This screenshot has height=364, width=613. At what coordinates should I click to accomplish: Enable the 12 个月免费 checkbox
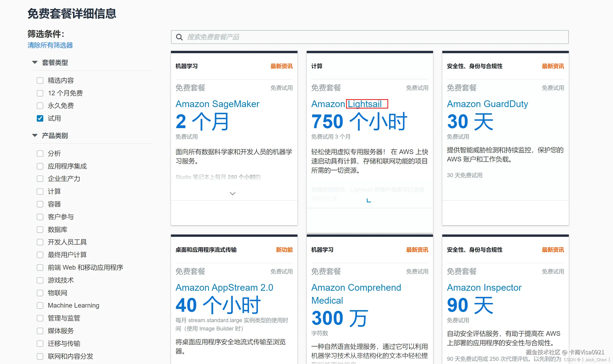40,93
